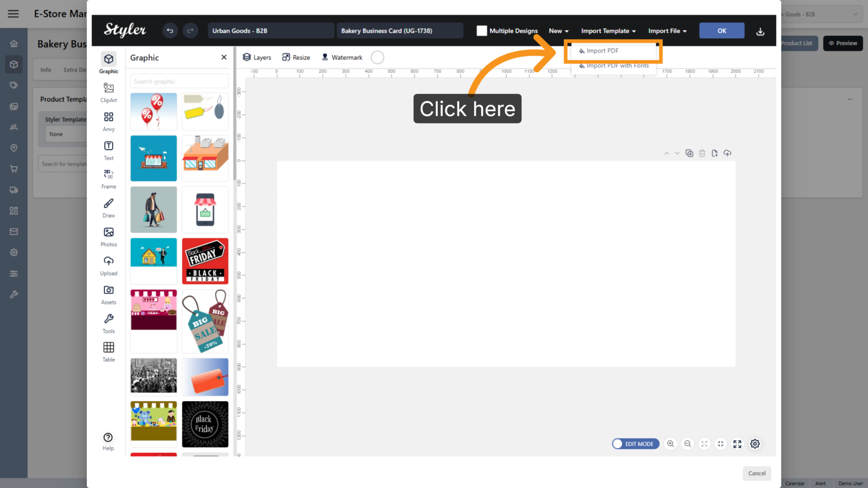Select the Text tool
Screen dimensions: 868x488
coord(109,150)
